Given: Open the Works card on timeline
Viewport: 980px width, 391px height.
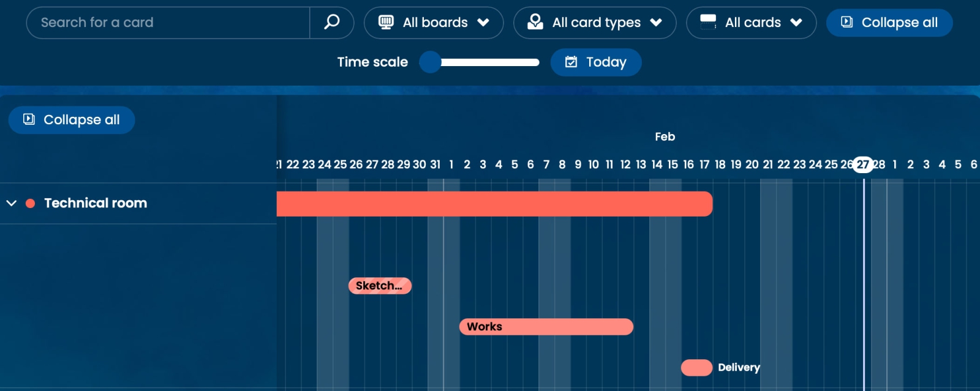Looking at the screenshot, I should click(x=546, y=327).
